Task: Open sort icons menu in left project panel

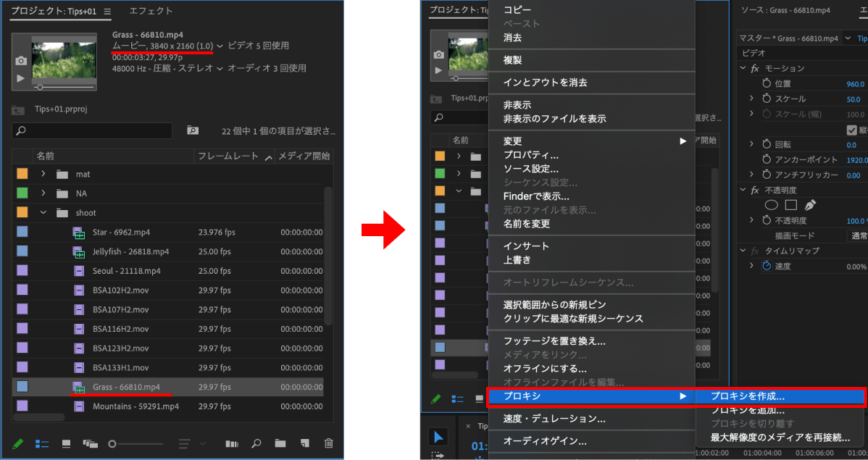Action: coord(184,443)
